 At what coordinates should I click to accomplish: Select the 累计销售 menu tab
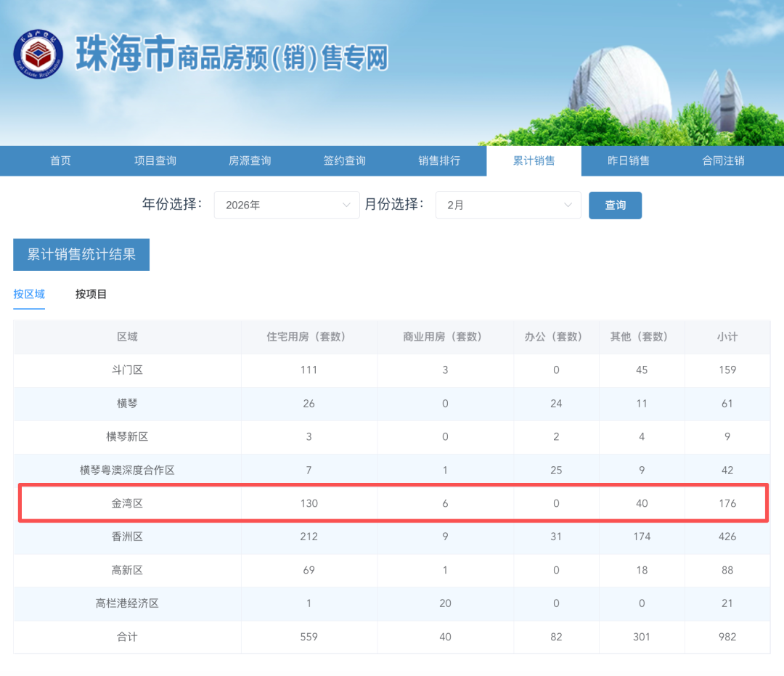534,160
